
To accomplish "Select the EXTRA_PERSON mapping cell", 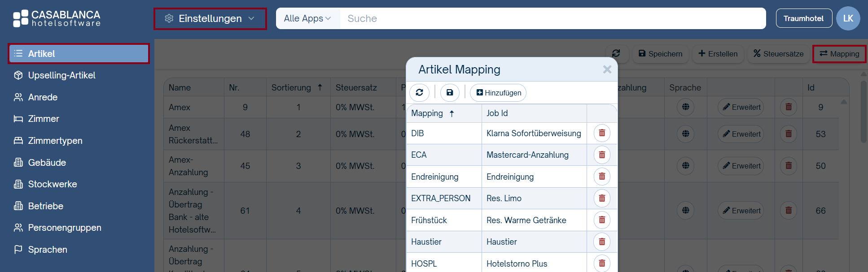I will tap(444, 199).
